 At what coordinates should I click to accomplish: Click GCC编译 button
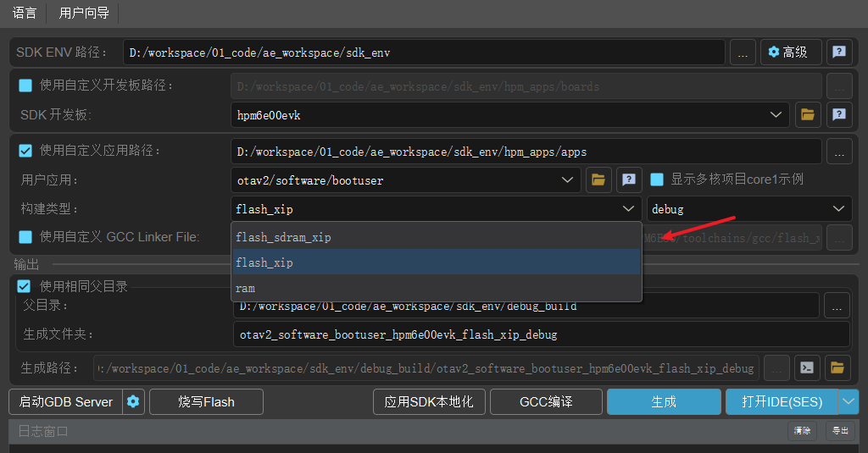click(547, 402)
